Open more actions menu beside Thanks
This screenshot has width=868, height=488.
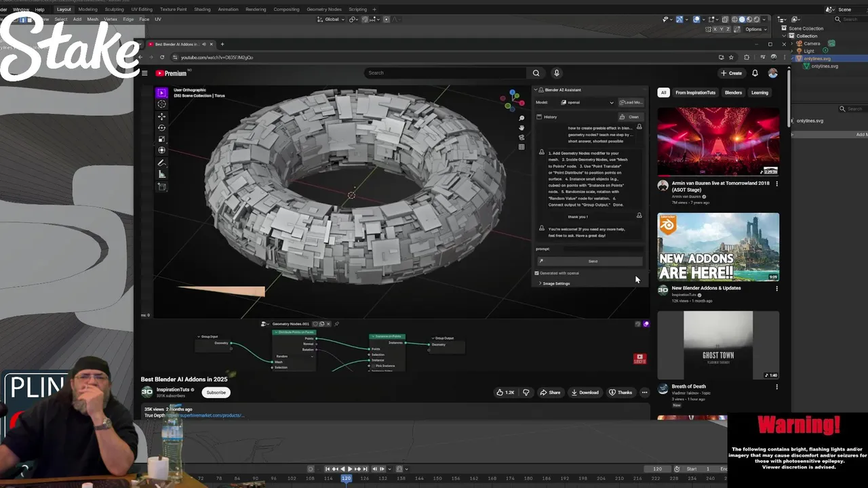pyautogui.click(x=644, y=392)
